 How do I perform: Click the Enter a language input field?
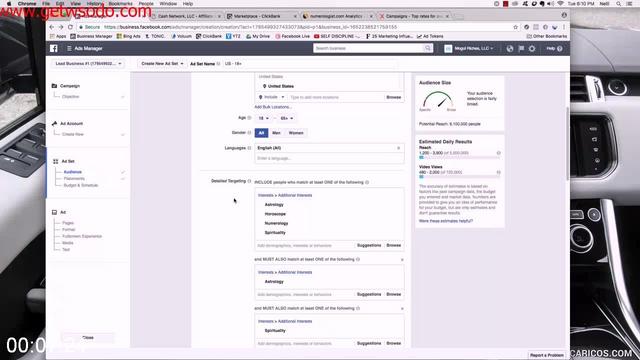(329, 158)
